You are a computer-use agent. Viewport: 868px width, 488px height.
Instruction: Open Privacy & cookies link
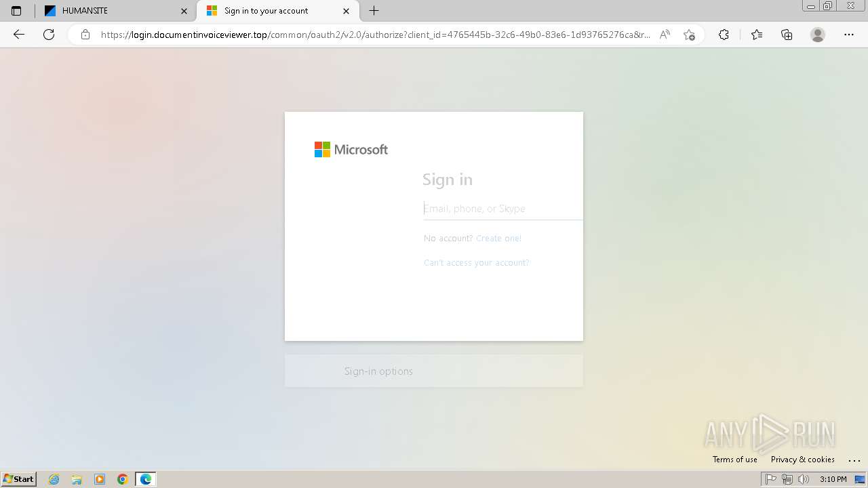pyautogui.click(x=803, y=460)
